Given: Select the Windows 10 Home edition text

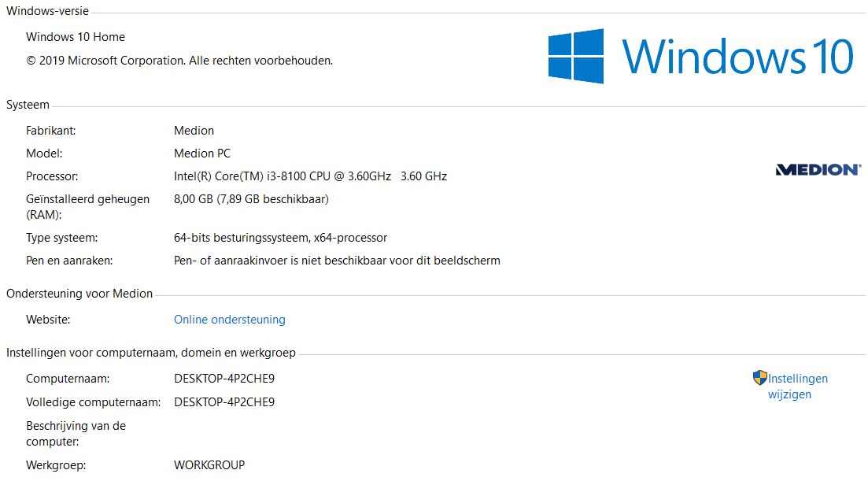Looking at the screenshot, I should (x=76, y=37).
